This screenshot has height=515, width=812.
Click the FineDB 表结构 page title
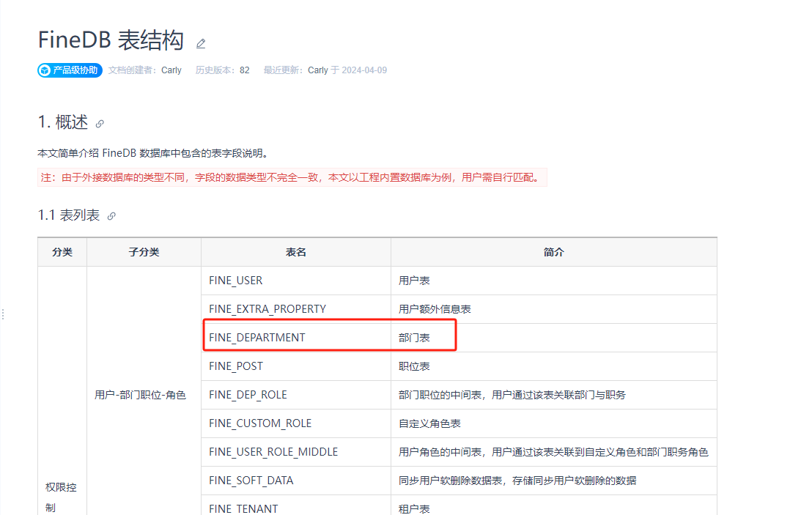click(x=111, y=40)
